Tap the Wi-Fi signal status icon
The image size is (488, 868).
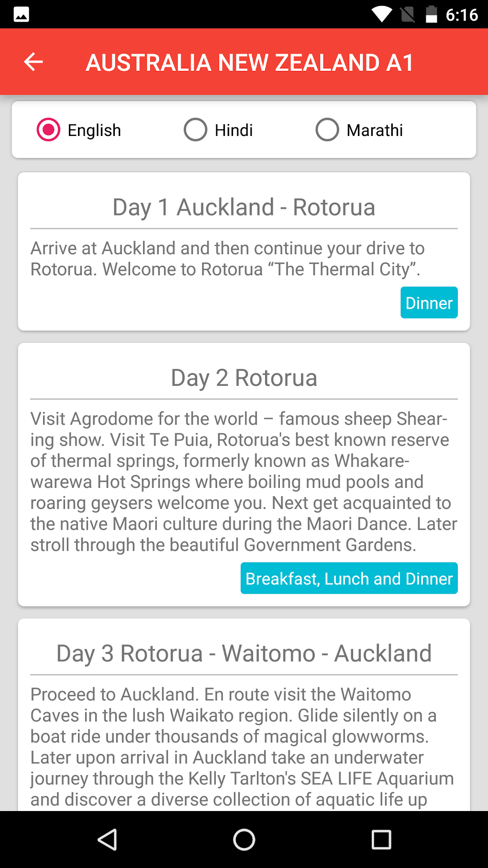[381, 14]
